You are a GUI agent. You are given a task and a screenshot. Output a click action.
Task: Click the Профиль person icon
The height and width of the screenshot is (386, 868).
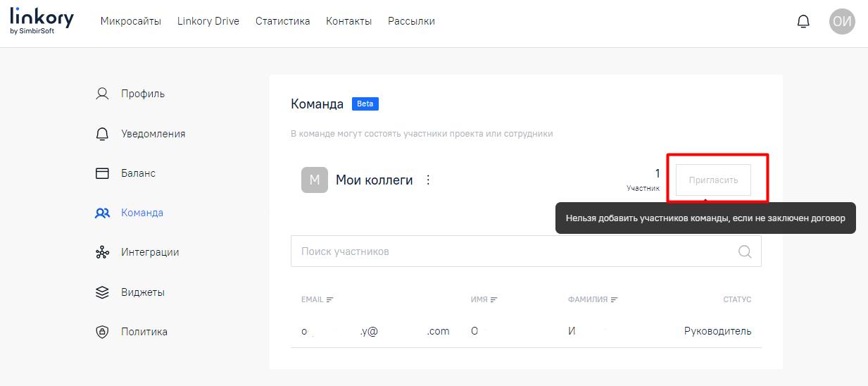pyautogui.click(x=102, y=94)
